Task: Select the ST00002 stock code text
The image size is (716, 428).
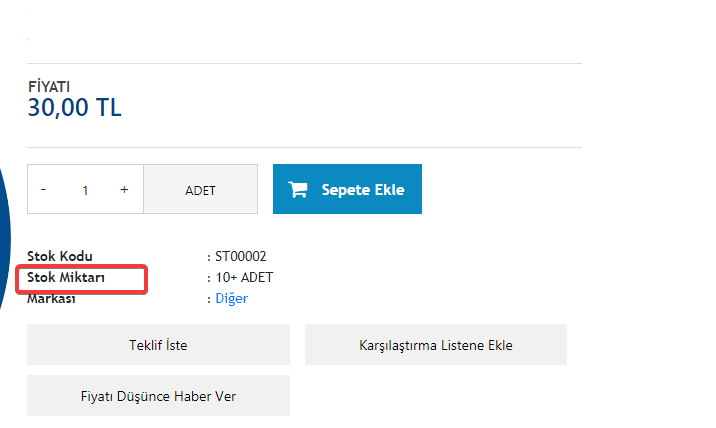Action: (241, 256)
